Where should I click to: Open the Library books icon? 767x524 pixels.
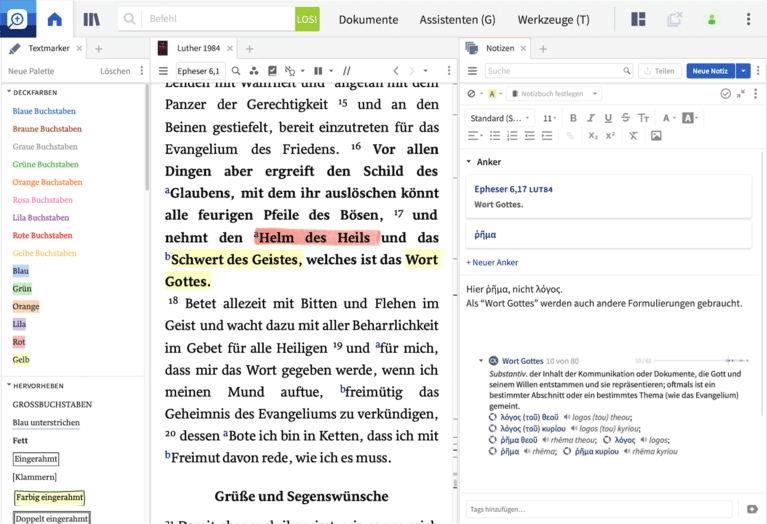pos(91,19)
